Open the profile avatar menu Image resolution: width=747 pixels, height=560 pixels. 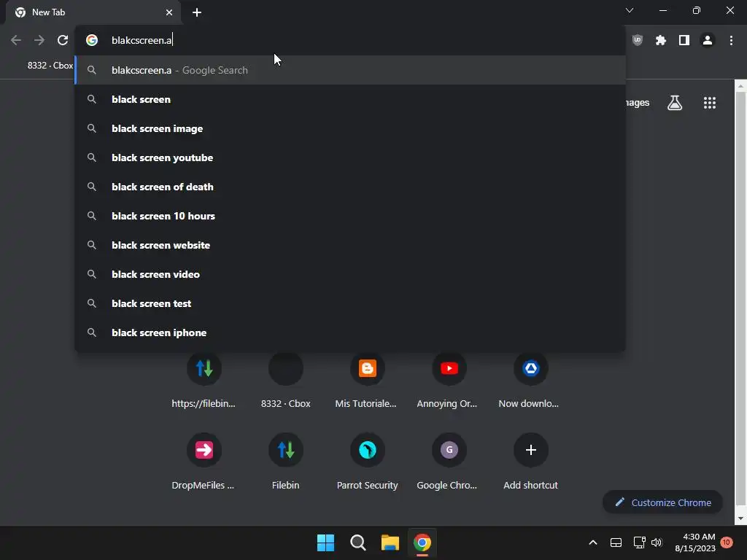click(x=708, y=40)
